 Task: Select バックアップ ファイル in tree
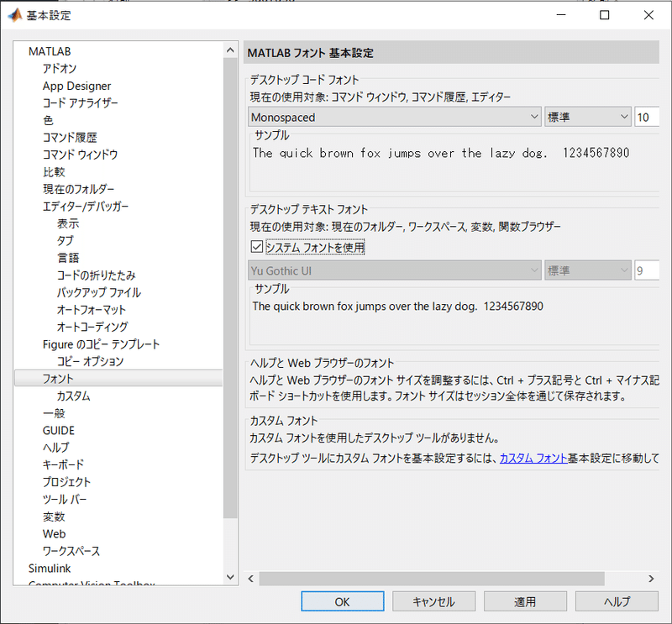click(x=99, y=292)
